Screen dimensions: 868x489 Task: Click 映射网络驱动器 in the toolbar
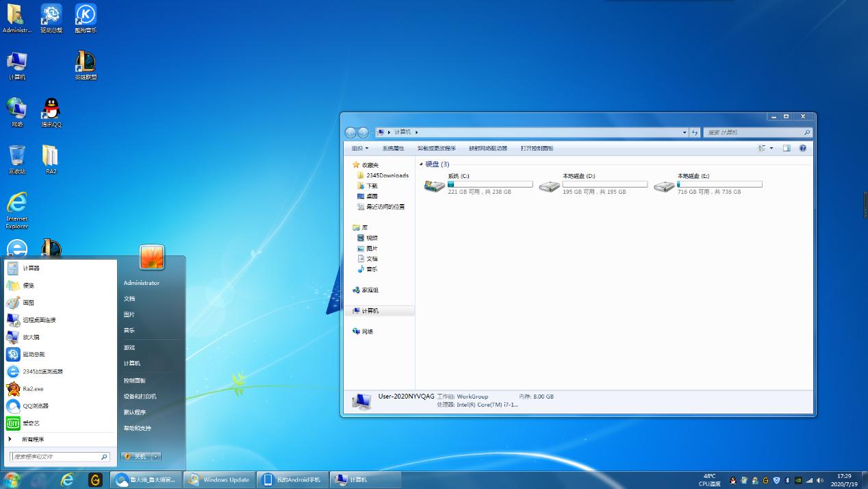tap(489, 148)
